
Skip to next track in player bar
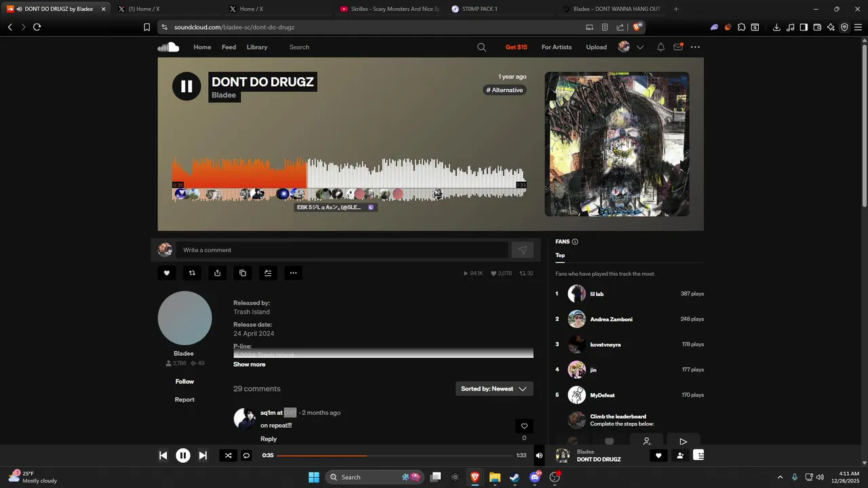pos(203,455)
